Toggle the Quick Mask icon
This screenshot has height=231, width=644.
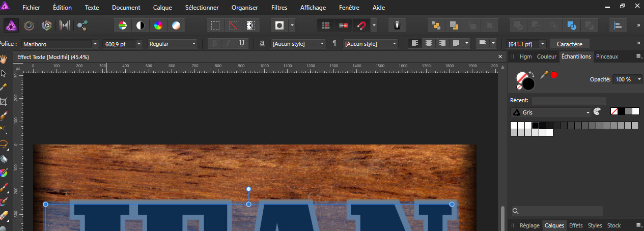click(279, 25)
